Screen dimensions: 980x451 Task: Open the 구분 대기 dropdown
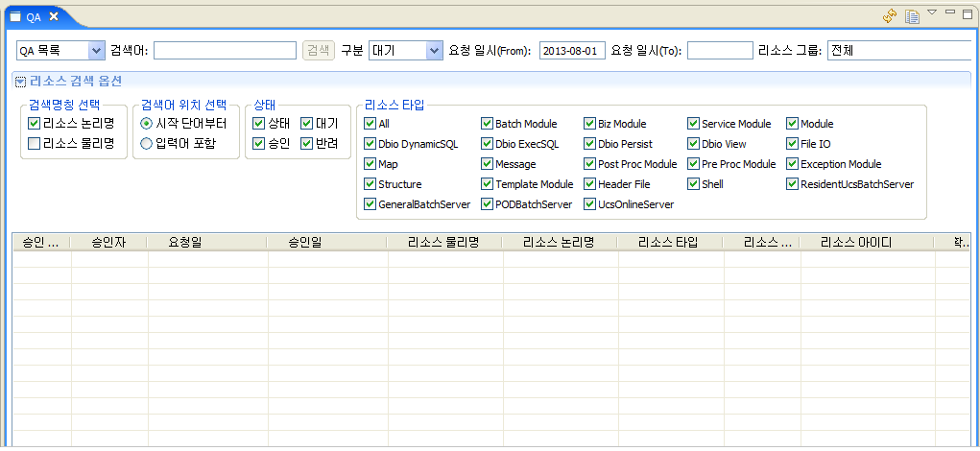point(433,50)
